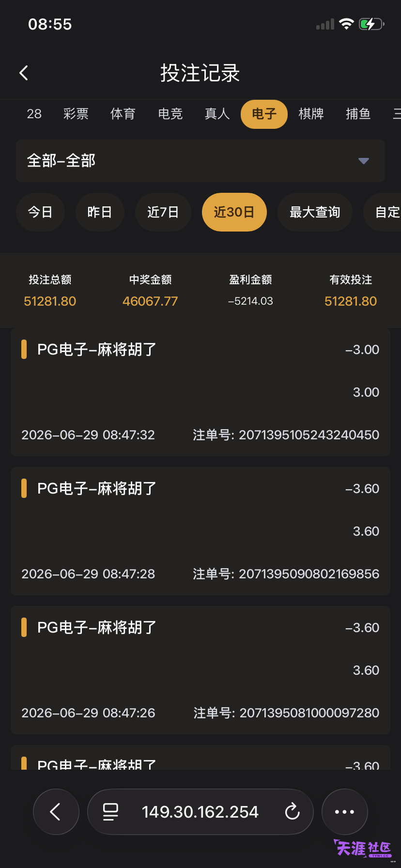Tap the back arrow beside 投注记录

(x=24, y=73)
